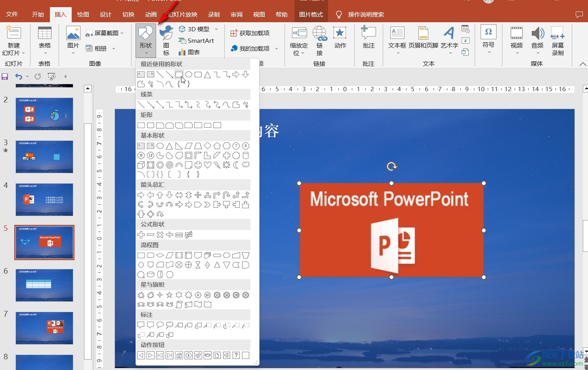Choose the chevron arrow shape
The image size is (588, 370).
pyautogui.click(x=208, y=205)
